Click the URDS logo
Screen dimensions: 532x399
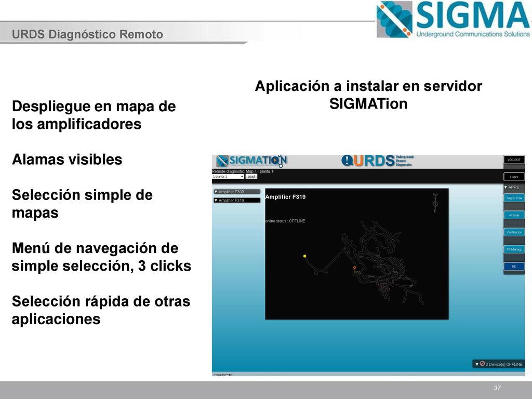pyautogui.click(x=377, y=161)
